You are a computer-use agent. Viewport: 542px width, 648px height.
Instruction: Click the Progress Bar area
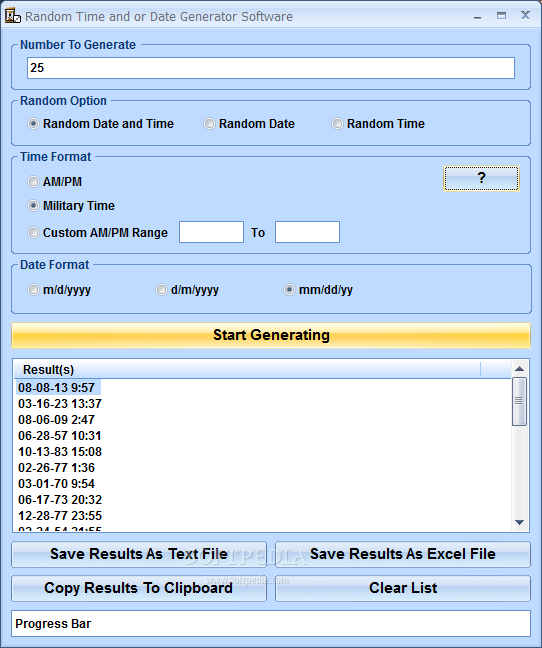click(x=271, y=624)
